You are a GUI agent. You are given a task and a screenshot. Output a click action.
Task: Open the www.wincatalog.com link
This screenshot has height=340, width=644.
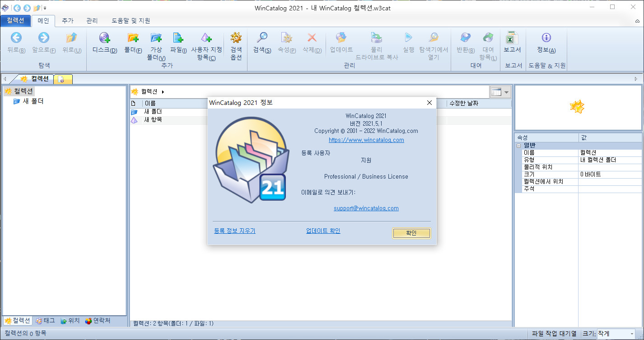click(x=366, y=140)
